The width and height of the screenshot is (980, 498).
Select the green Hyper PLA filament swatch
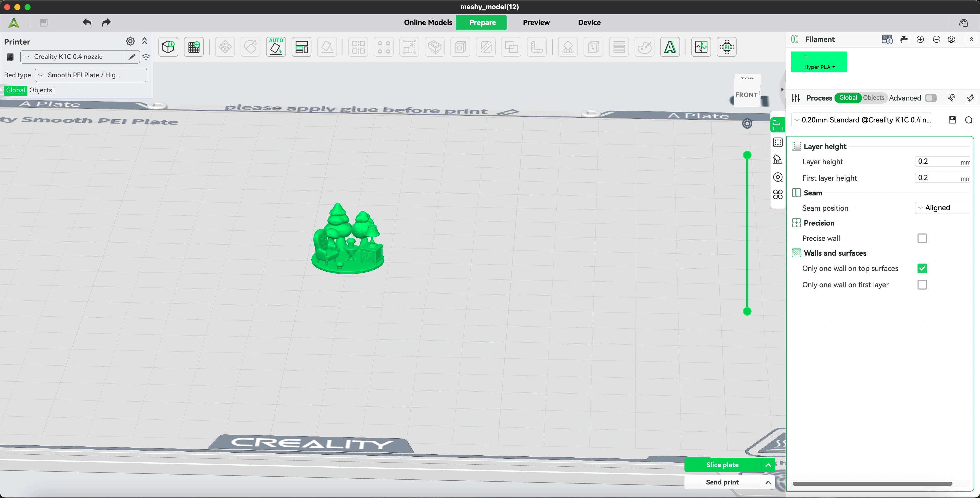[819, 62]
